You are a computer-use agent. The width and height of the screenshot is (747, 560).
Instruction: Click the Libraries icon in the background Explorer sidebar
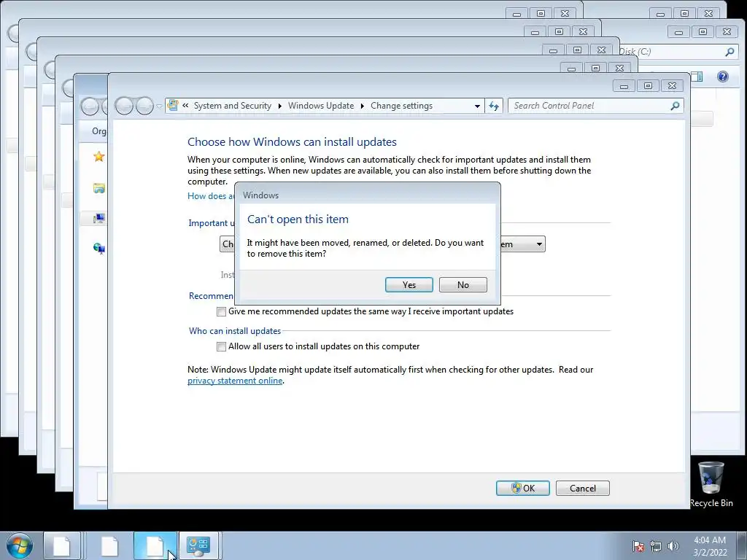click(x=98, y=188)
